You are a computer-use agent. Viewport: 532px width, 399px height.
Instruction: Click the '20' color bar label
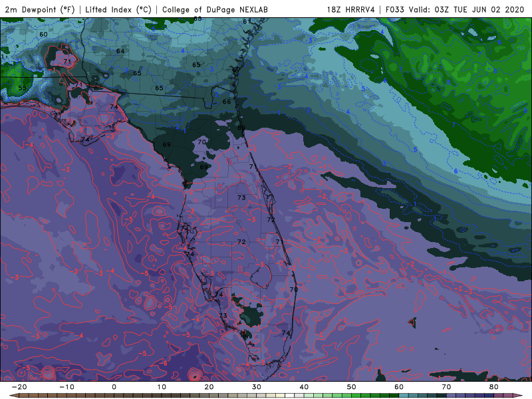[209, 387]
